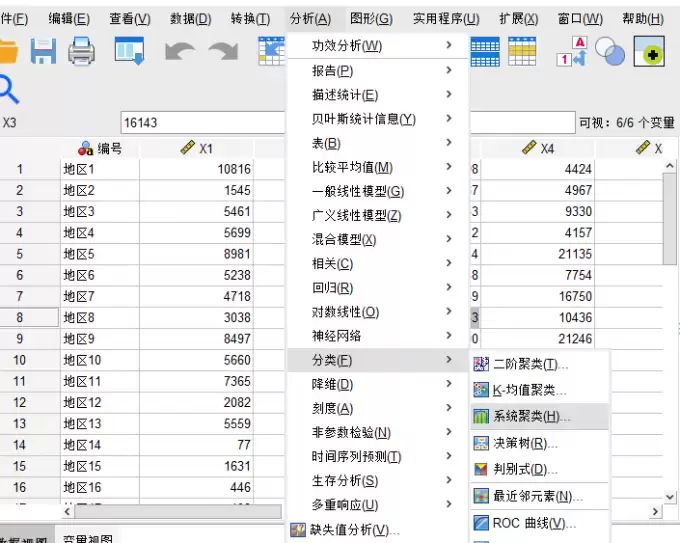Click the Decision tree icon
This screenshot has width=680, height=543.
coord(481,443)
